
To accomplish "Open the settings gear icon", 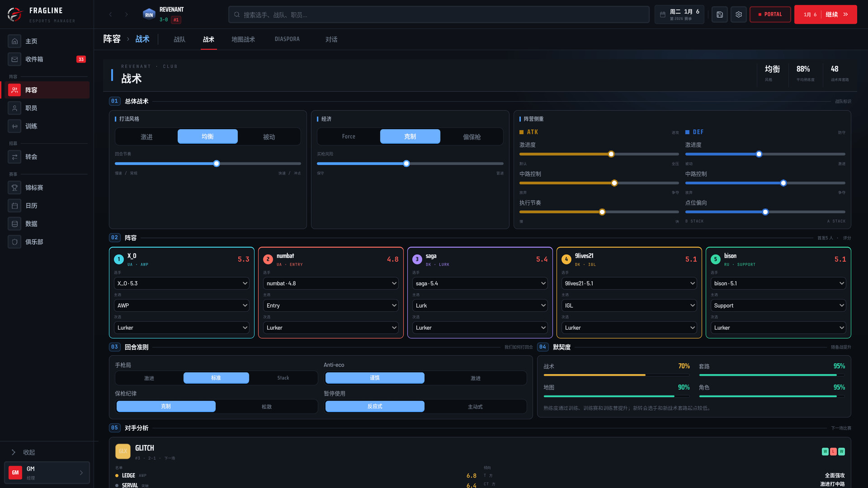I will pyautogui.click(x=739, y=14).
